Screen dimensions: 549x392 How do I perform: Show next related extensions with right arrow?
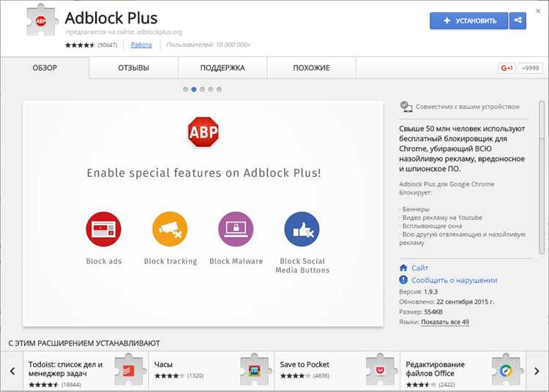coord(537,371)
